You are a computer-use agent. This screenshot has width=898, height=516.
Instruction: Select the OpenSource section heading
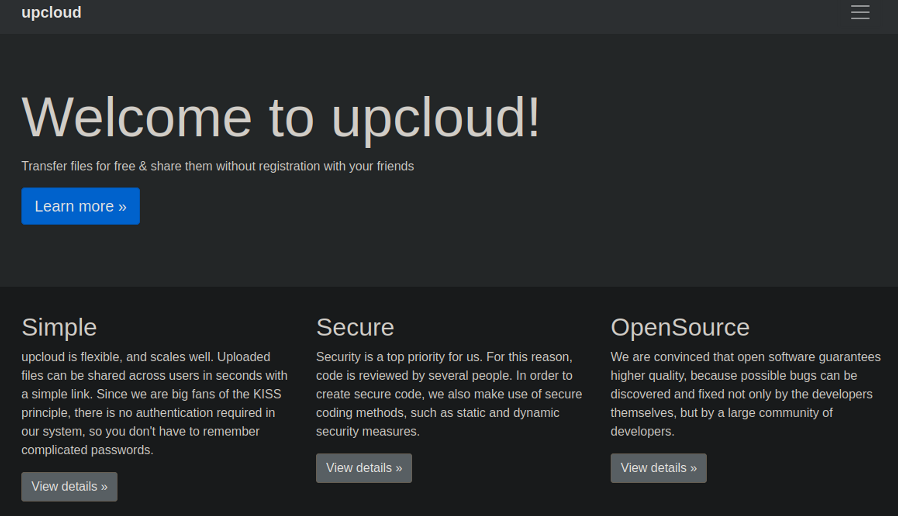click(680, 327)
